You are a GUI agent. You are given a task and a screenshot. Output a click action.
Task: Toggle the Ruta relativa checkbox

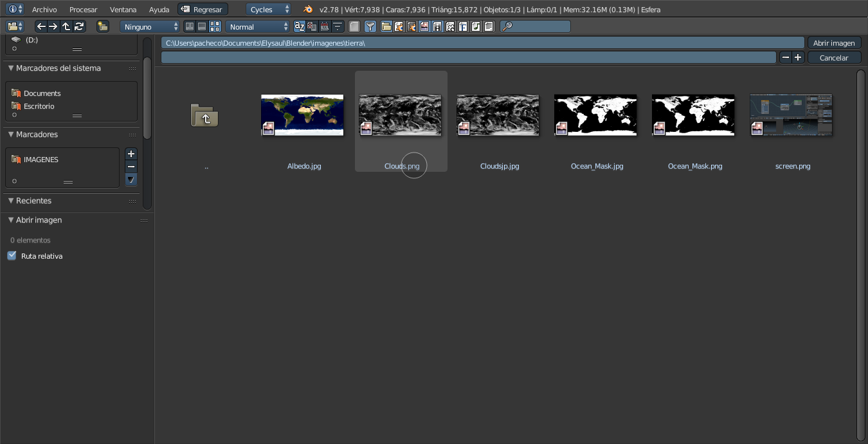12,255
